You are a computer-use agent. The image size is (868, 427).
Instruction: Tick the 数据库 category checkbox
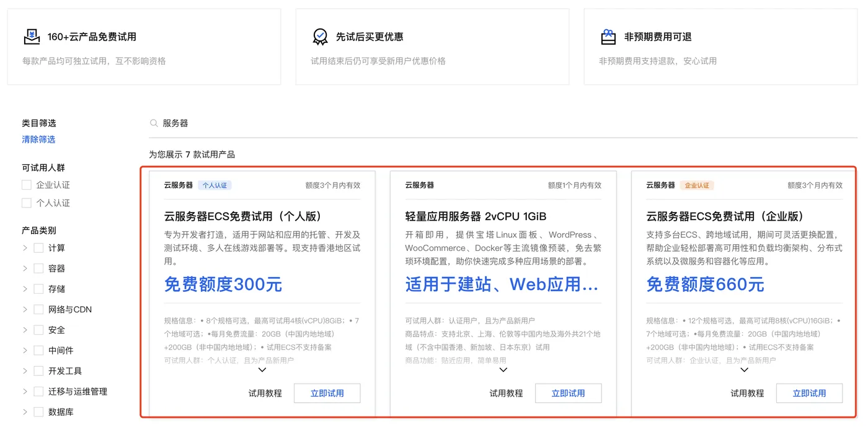(38, 412)
